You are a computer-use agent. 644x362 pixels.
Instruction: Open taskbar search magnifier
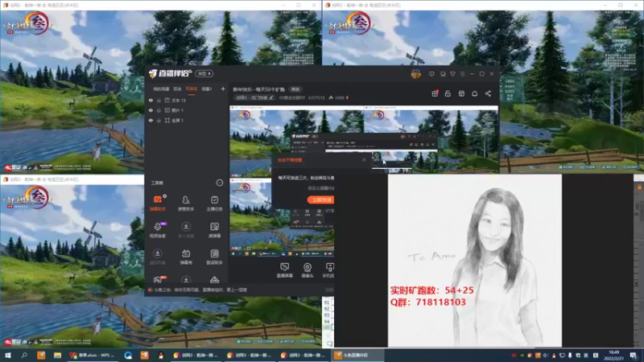(24, 355)
